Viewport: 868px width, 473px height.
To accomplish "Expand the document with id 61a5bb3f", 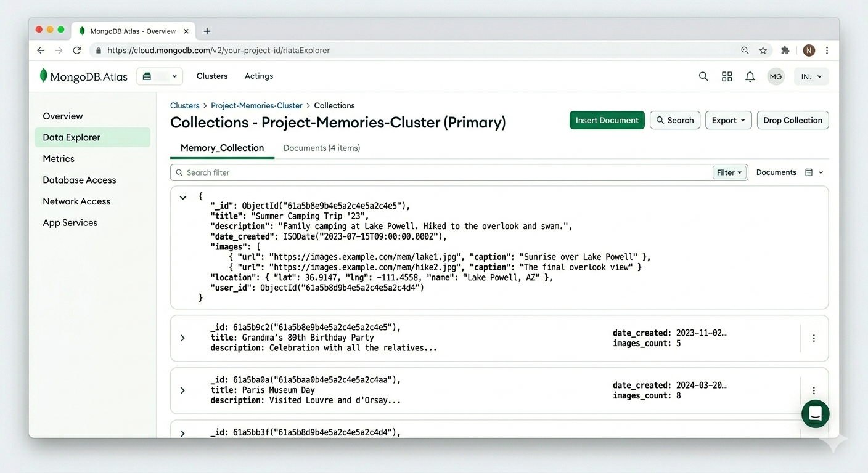I will pos(182,433).
